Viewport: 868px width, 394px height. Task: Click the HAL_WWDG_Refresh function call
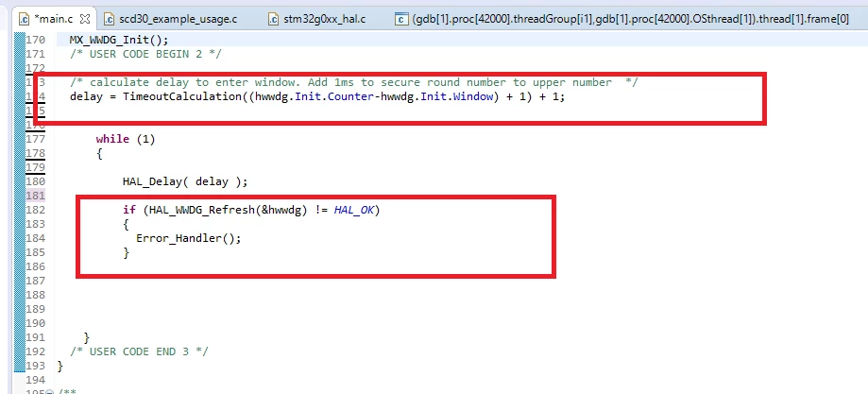click(x=201, y=210)
